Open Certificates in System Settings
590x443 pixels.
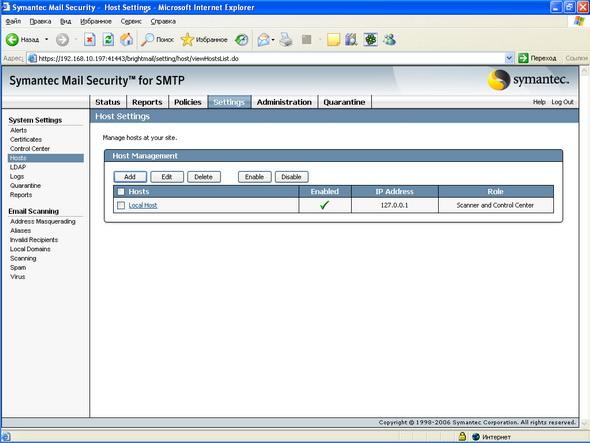pyautogui.click(x=26, y=139)
